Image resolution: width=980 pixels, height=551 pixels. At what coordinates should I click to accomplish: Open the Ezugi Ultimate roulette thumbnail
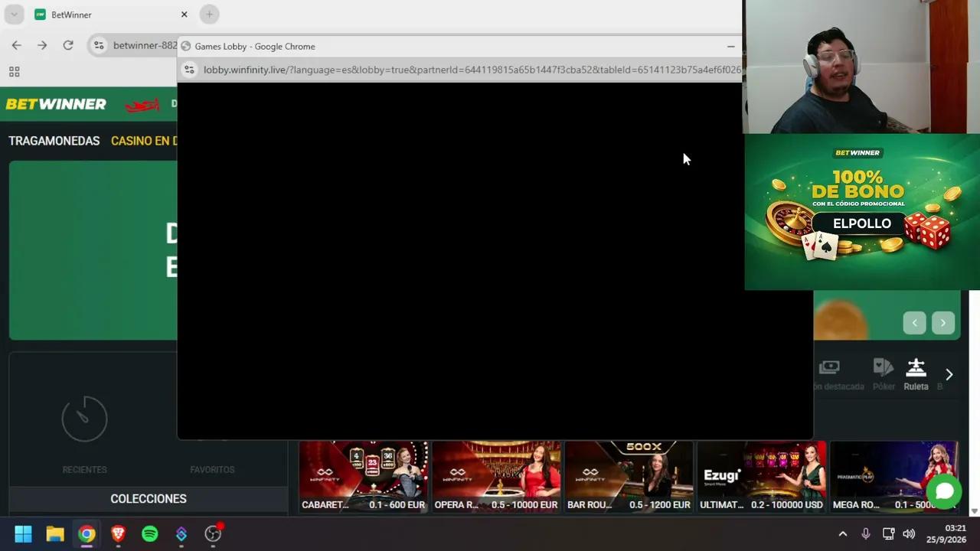[x=762, y=476]
